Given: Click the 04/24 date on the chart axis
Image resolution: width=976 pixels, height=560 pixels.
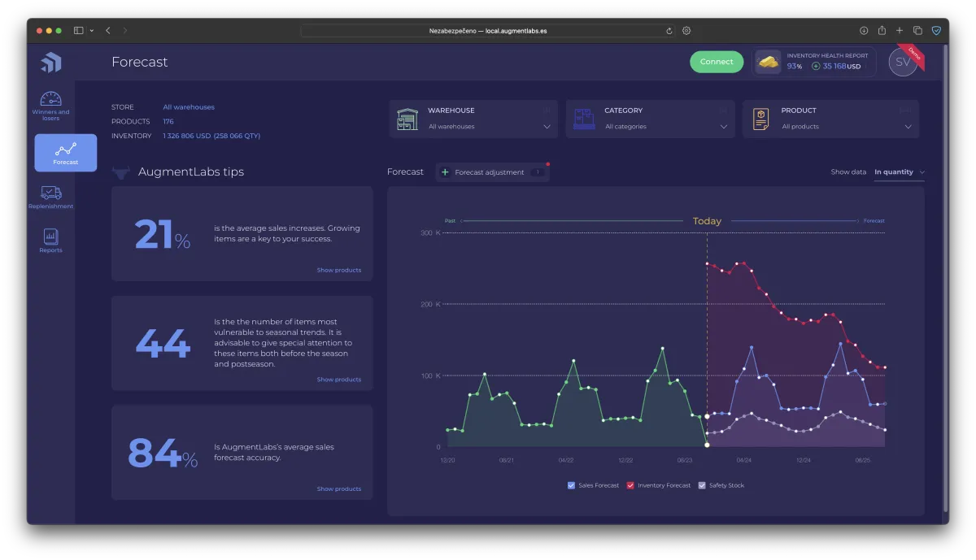Looking at the screenshot, I should [744, 460].
